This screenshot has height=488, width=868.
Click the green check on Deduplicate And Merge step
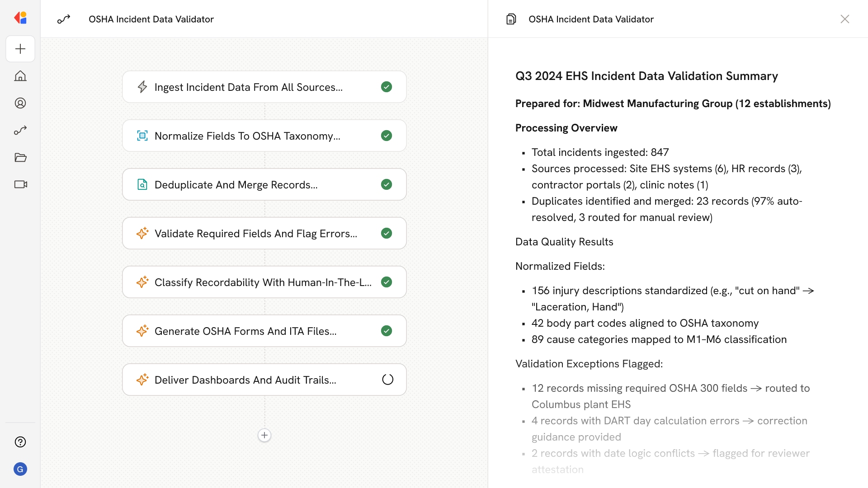(x=387, y=184)
